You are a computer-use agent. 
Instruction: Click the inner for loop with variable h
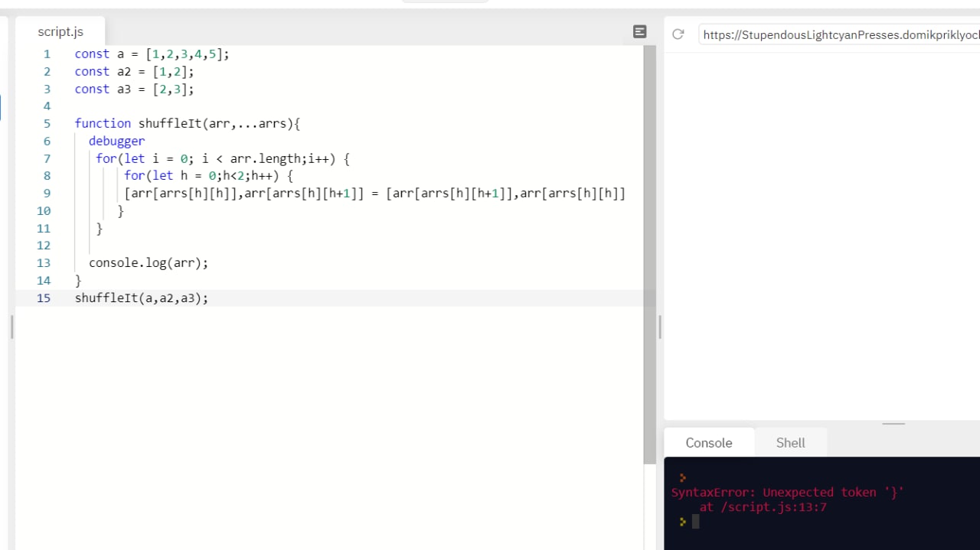208,175
